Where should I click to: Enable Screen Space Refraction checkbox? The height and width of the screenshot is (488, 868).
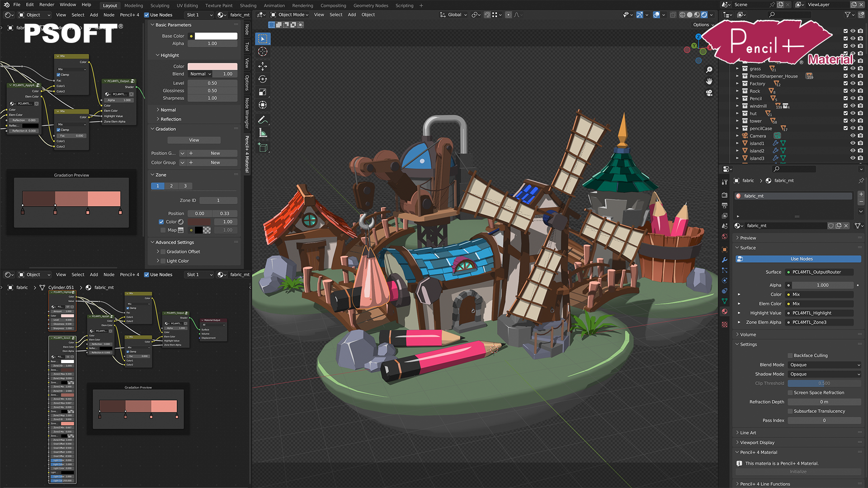[x=790, y=393]
